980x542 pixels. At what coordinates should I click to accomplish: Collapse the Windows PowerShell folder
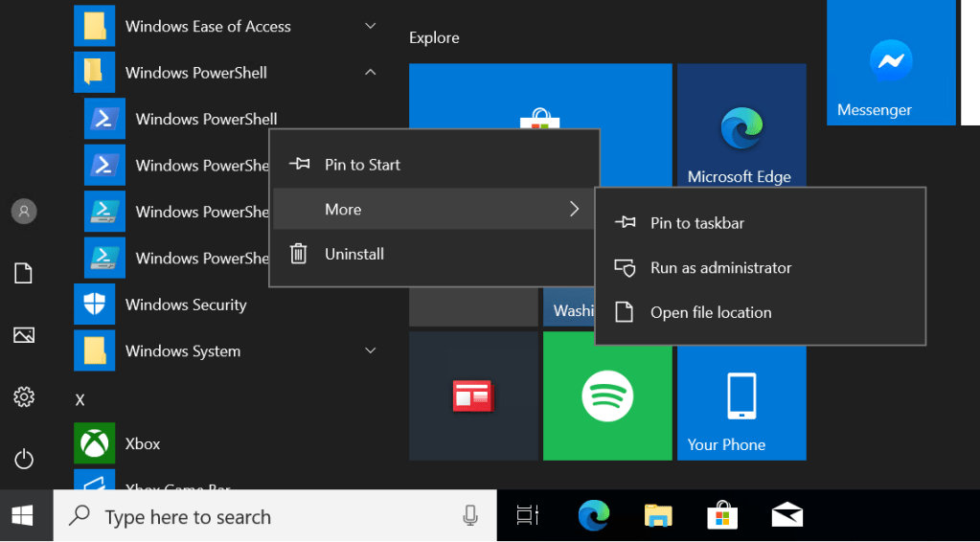coord(370,73)
